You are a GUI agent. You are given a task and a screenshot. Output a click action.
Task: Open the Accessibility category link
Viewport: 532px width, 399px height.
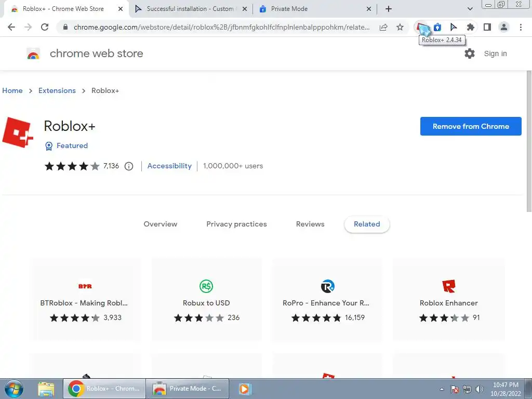(x=169, y=166)
